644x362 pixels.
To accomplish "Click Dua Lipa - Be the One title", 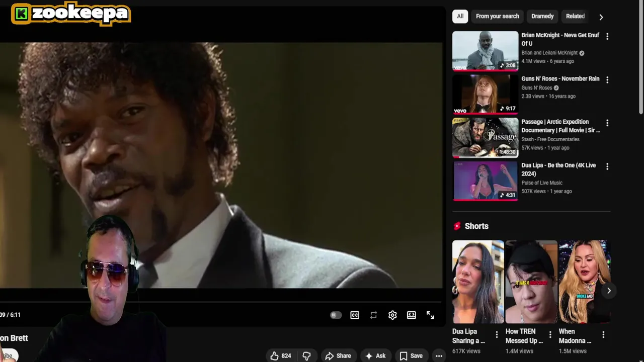I will pyautogui.click(x=558, y=169).
